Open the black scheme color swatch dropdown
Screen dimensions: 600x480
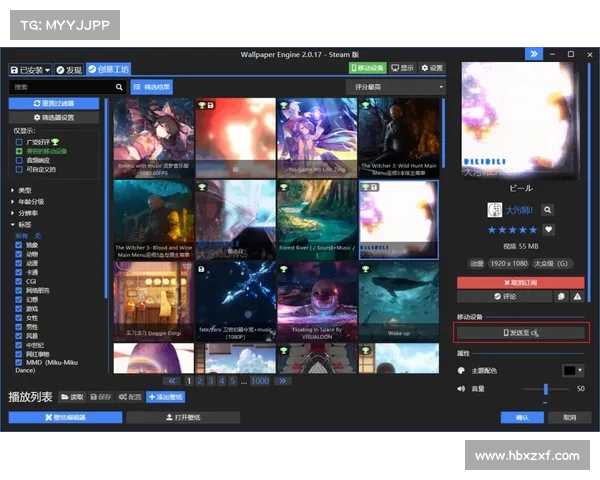click(x=573, y=371)
